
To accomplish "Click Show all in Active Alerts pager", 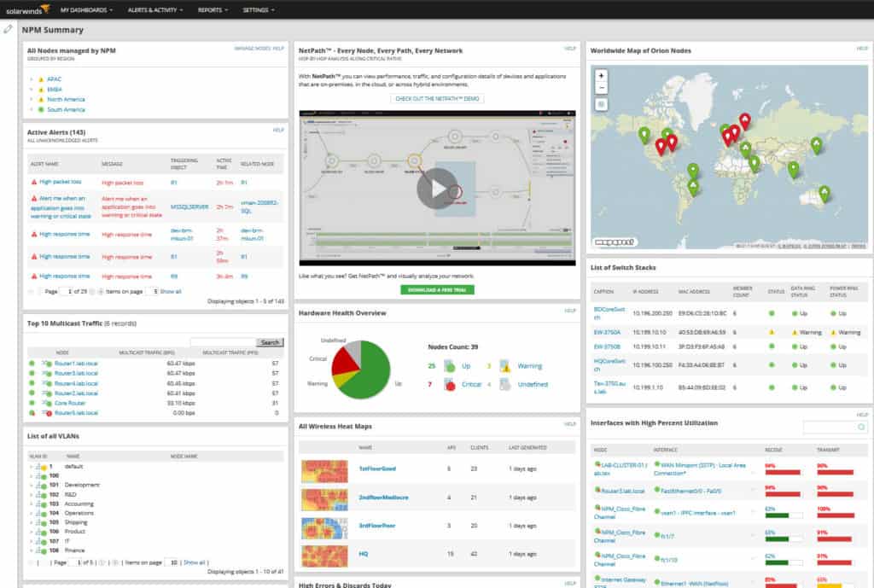I will coord(171,292).
